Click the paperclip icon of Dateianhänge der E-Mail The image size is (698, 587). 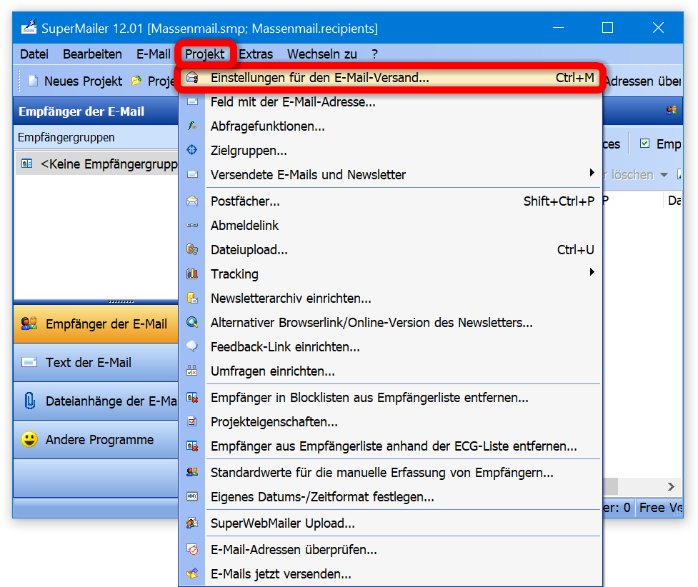click(29, 401)
